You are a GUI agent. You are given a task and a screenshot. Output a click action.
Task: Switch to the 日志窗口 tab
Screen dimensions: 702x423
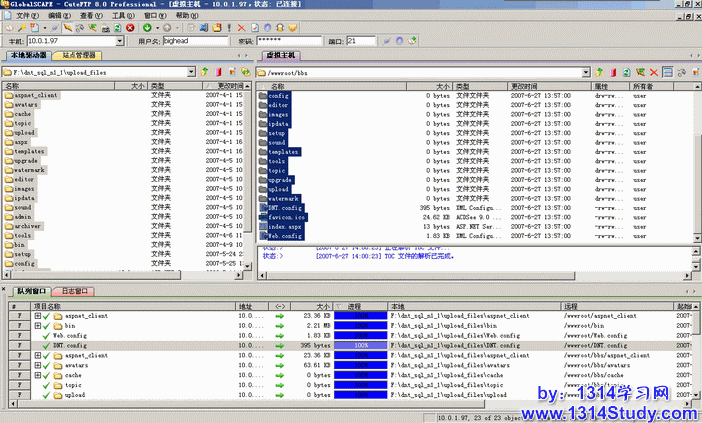[75, 291]
